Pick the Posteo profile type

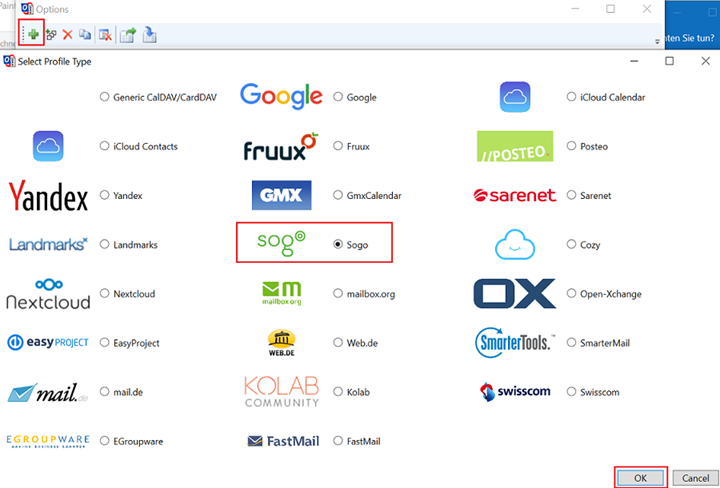[571, 146]
